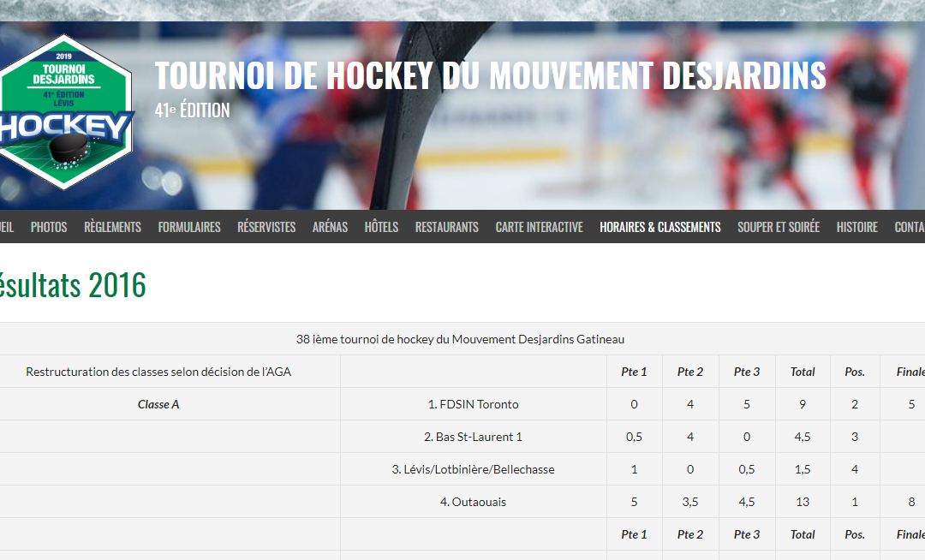Open Souper et Soirée menu item
Viewport: 925px width, 560px height.
(779, 227)
